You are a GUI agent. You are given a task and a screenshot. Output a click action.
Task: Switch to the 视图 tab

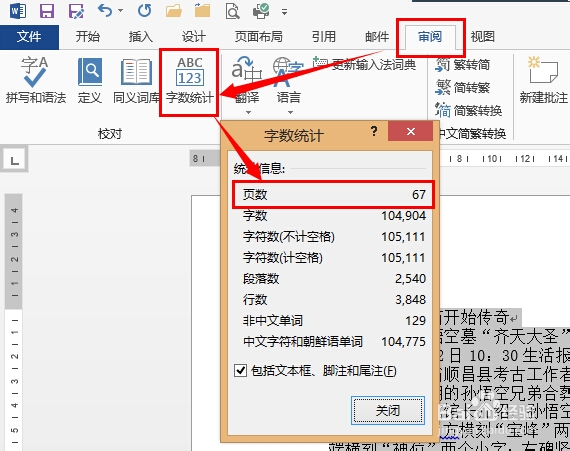coord(483,37)
